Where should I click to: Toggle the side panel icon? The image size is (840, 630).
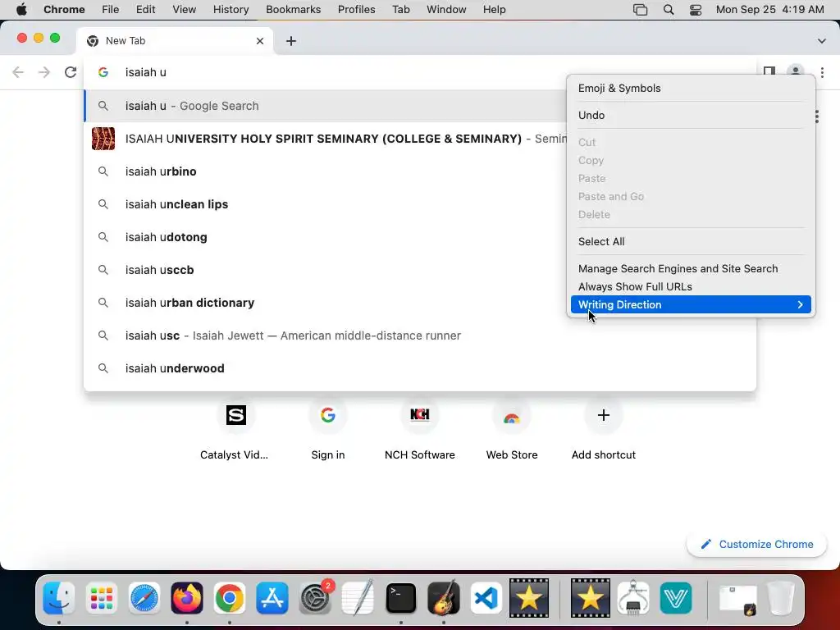click(769, 71)
